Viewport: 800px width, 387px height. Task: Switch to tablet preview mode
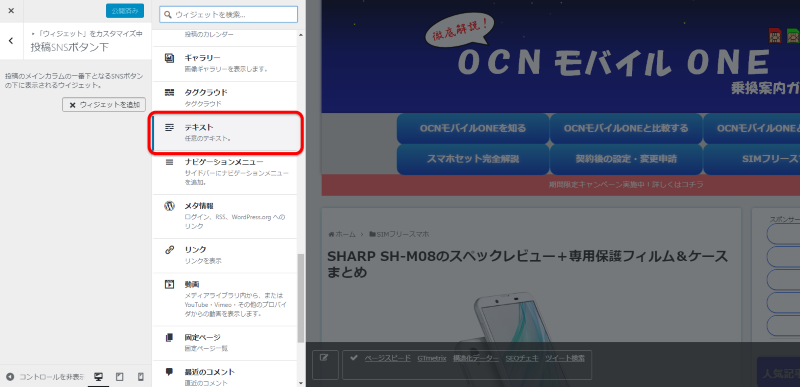[x=120, y=377]
